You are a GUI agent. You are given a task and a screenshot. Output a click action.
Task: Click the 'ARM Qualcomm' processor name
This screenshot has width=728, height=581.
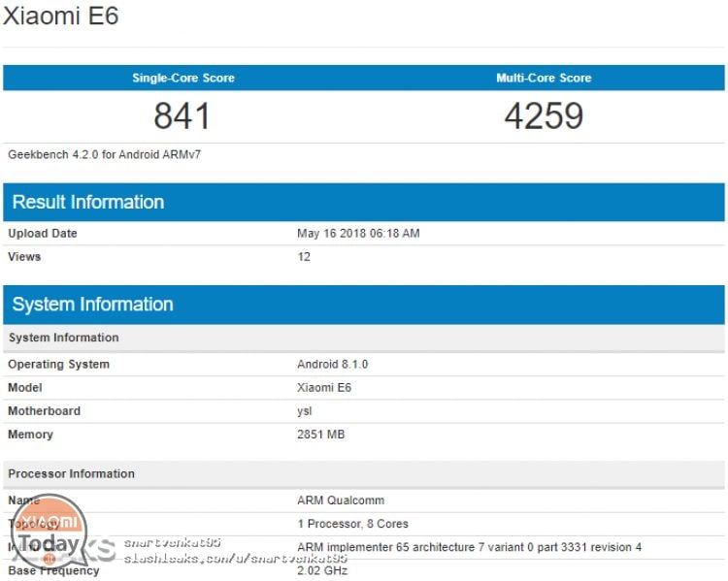(341, 500)
